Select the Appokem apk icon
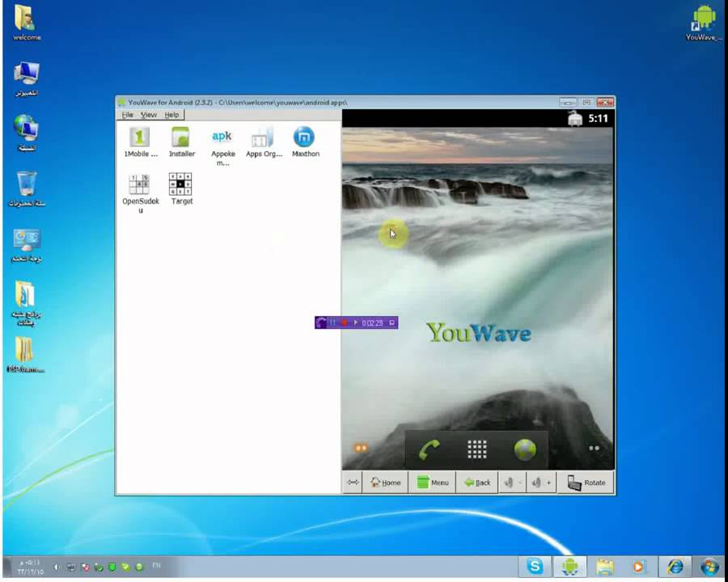The width and height of the screenshot is (728, 582). coord(222,145)
